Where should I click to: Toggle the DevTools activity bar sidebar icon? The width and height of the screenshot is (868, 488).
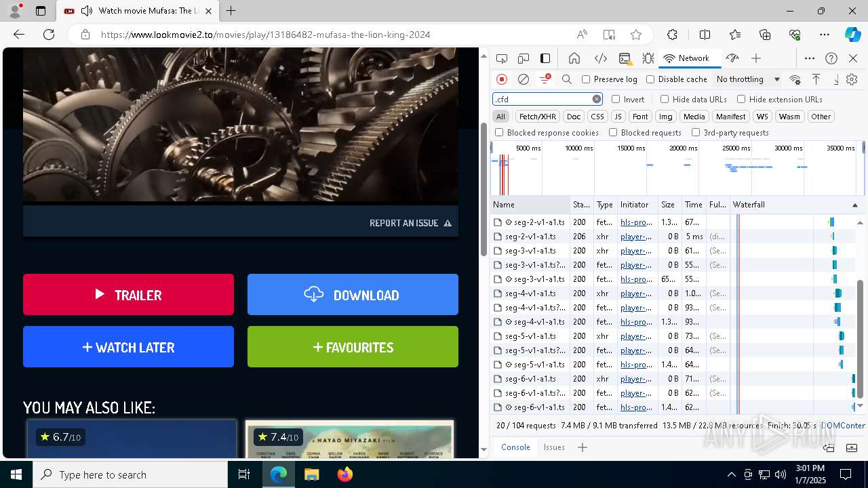pos(545,58)
